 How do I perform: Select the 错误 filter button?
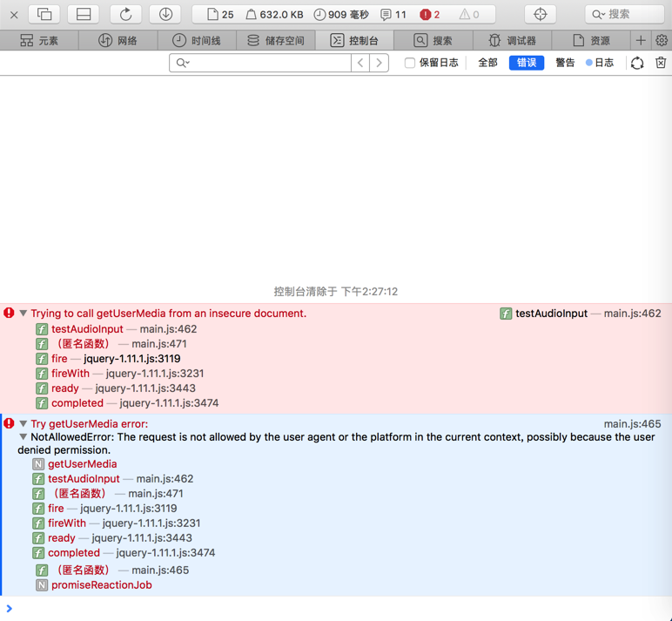tap(527, 63)
